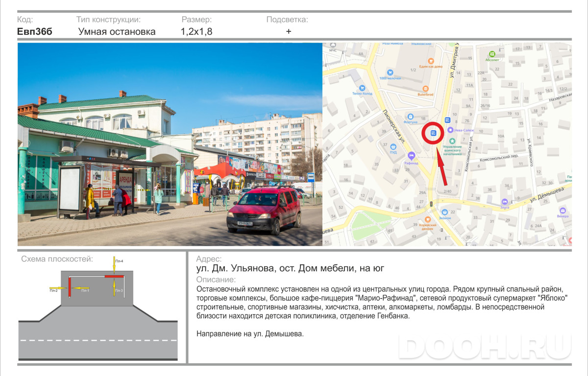
Task: Click the Евп36б code value
Action: 34,32
